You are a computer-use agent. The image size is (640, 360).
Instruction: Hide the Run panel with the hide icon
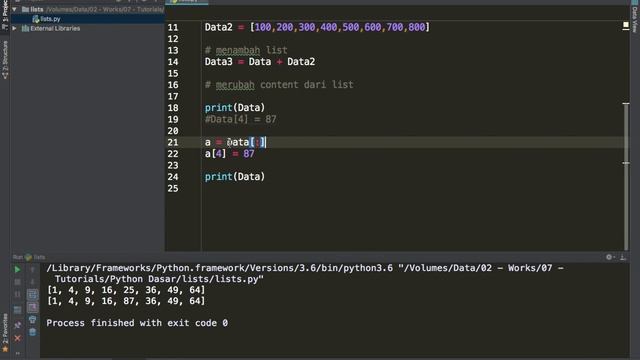[623, 257]
